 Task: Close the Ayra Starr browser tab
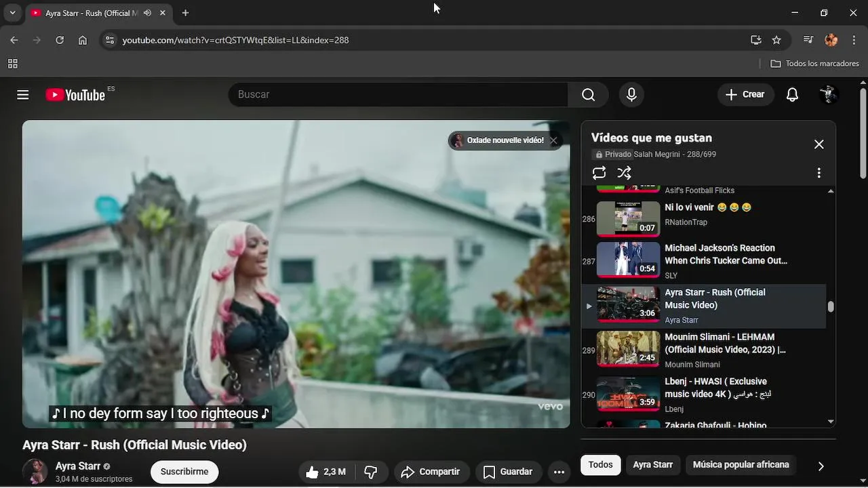click(163, 13)
